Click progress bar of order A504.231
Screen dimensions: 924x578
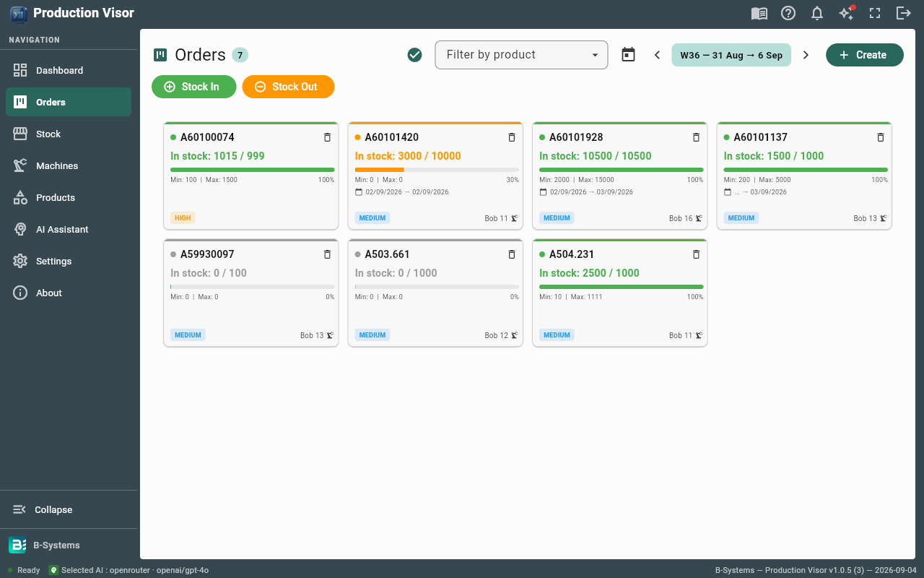tap(622, 287)
